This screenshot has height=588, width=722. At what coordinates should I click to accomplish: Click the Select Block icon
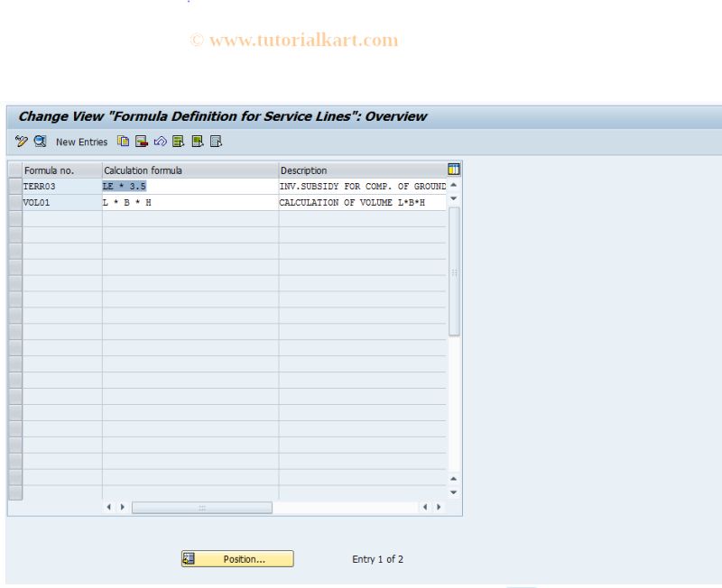click(196, 142)
